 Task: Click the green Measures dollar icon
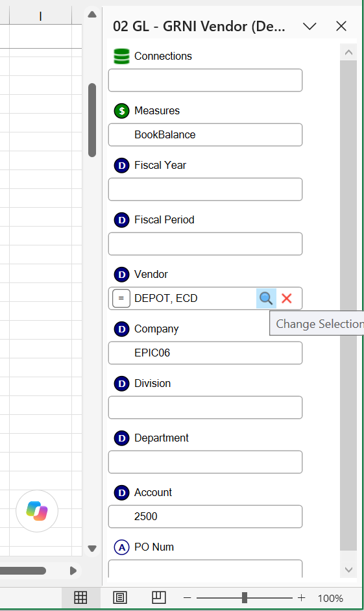[x=121, y=110]
